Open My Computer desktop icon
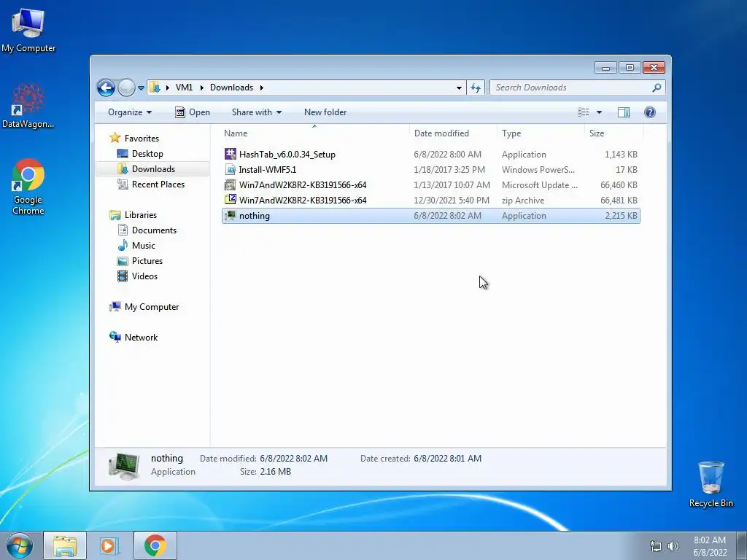Image resolution: width=747 pixels, height=560 pixels. tap(28, 31)
